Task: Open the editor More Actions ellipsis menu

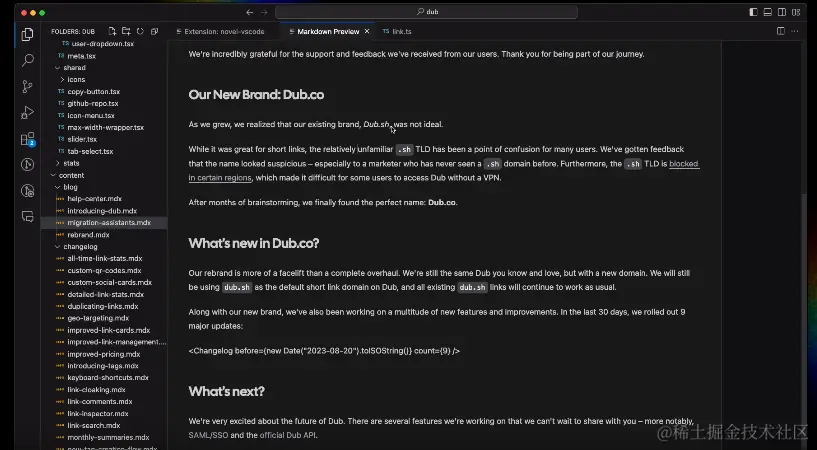Action: point(795,31)
